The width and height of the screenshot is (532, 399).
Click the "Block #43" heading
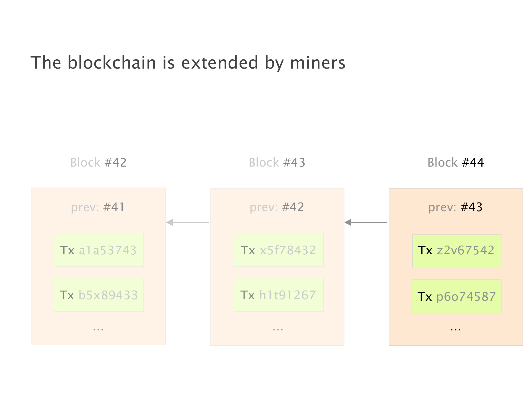click(277, 163)
